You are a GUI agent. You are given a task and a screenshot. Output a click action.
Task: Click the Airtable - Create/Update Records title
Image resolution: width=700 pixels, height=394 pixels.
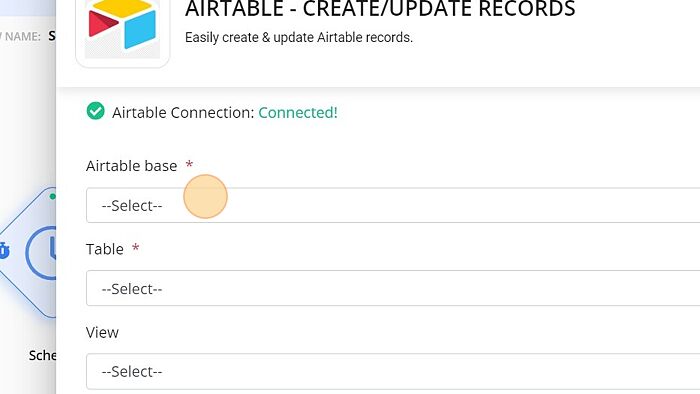pyautogui.click(x=380, y=9)
